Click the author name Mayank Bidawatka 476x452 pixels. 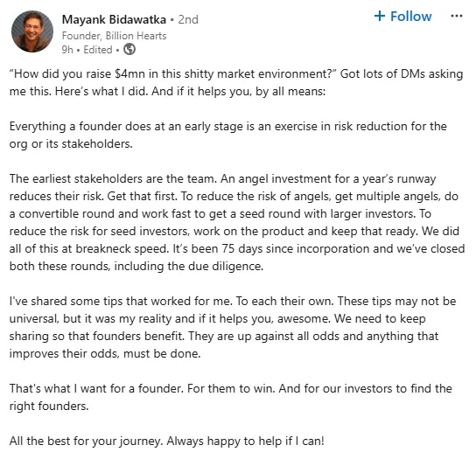tap(114, 20)
